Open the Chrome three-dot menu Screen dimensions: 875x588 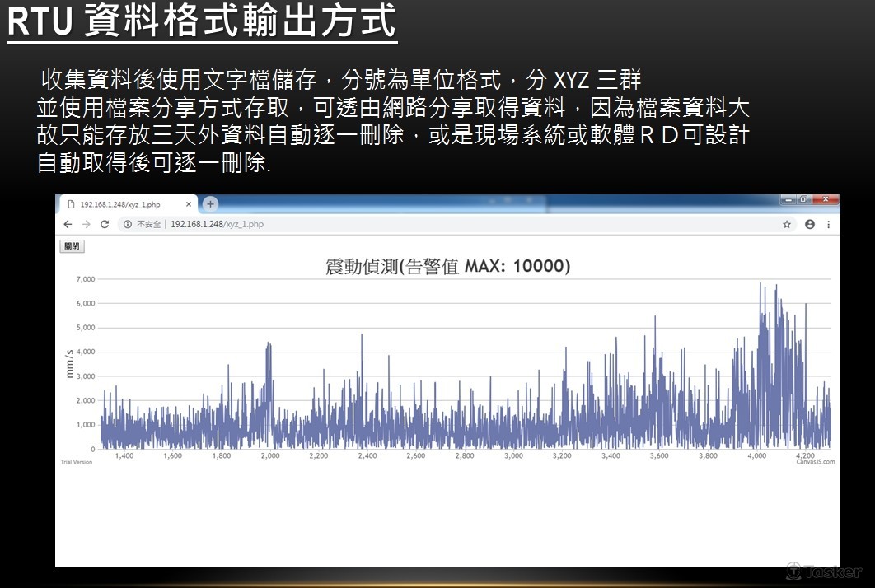827,223
